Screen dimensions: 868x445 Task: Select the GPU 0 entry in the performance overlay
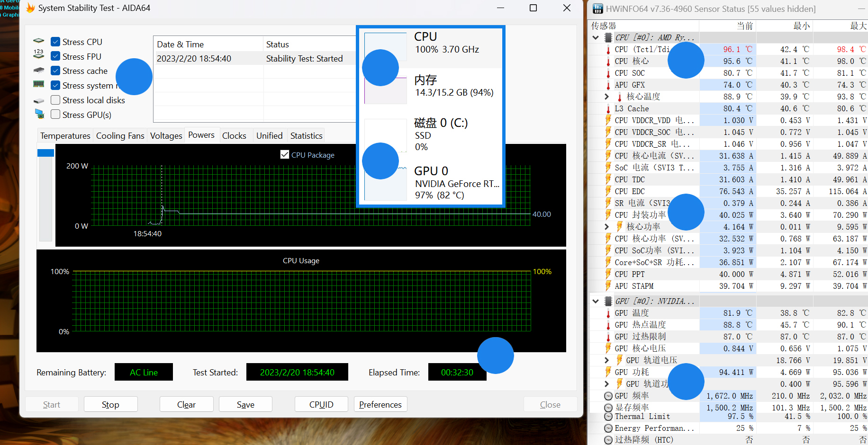point(432,183)
